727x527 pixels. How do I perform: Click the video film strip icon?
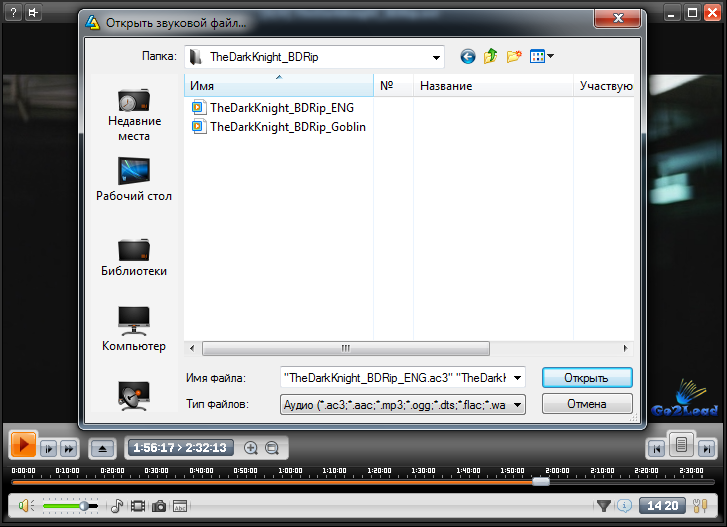138,506
